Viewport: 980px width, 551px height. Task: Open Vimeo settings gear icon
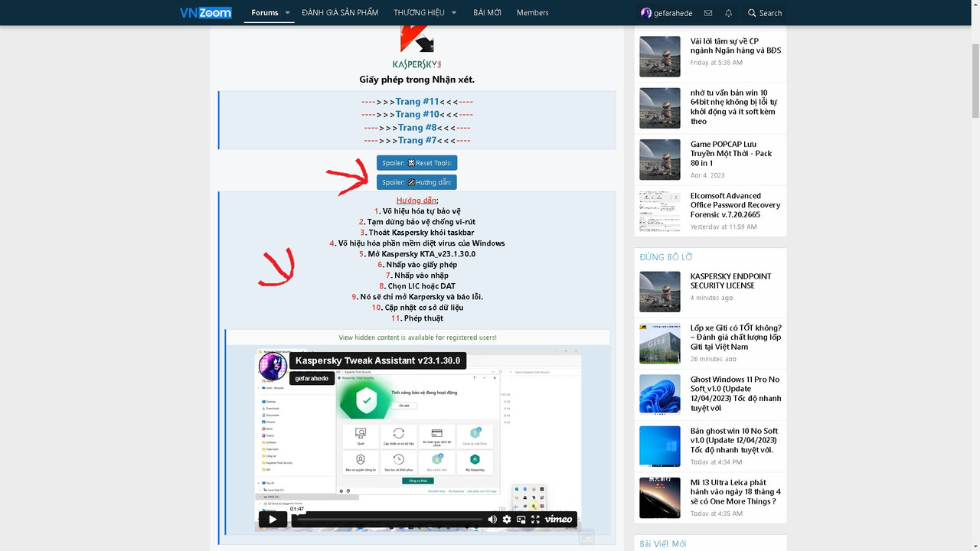pyautogui.click(x=507, y=520)
